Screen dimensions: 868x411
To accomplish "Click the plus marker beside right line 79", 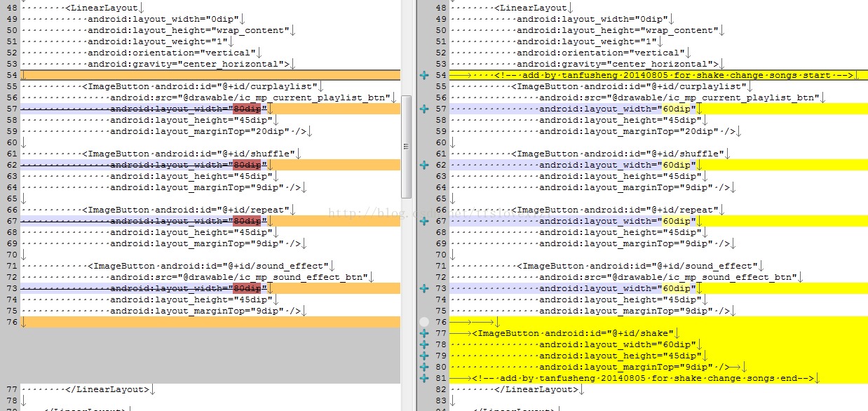I will 423,356.
